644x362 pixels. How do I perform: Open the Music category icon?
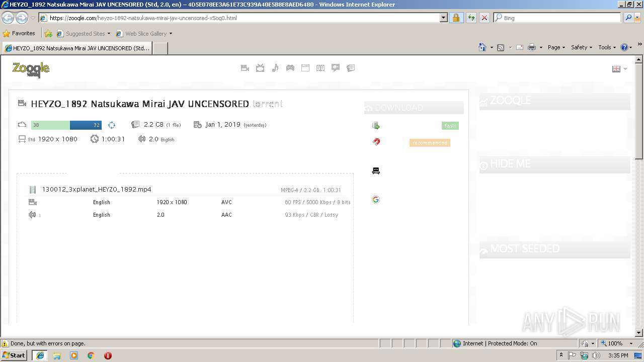[275, 68]
